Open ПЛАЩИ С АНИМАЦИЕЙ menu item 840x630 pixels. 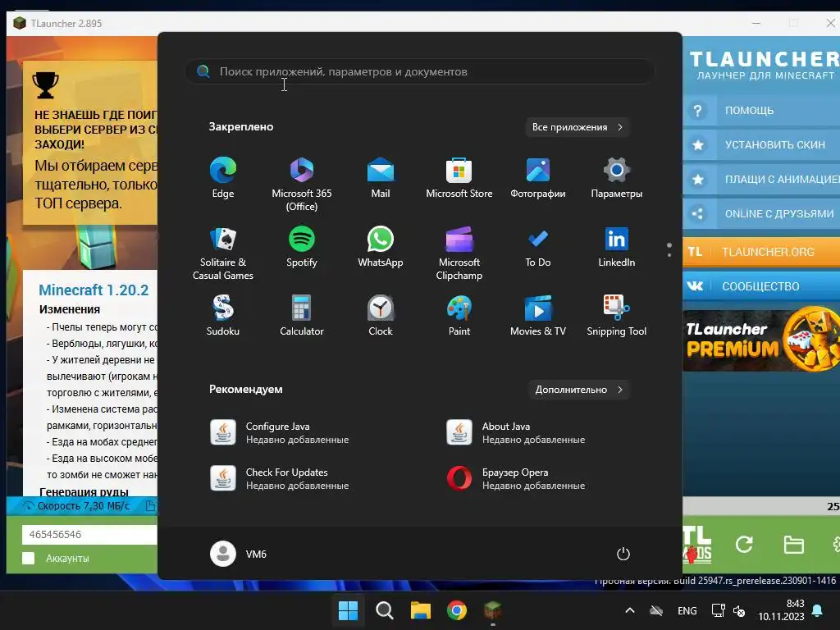click(761, 180)
